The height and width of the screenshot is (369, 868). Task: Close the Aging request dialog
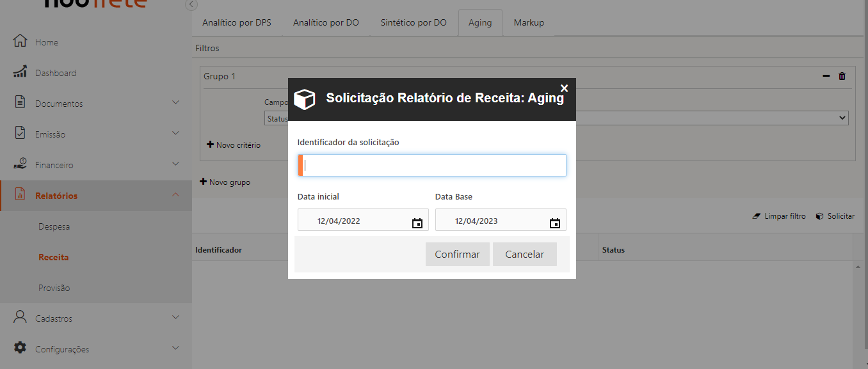pos(564,88)
